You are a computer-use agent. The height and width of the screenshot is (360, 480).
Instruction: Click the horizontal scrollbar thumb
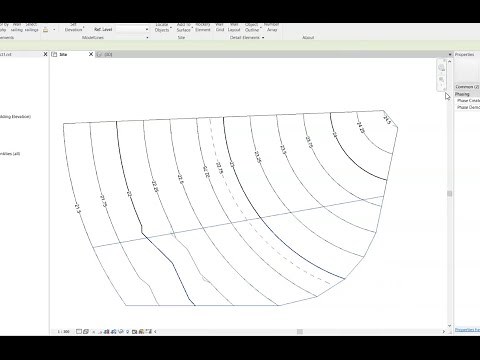tap(300, 331)
